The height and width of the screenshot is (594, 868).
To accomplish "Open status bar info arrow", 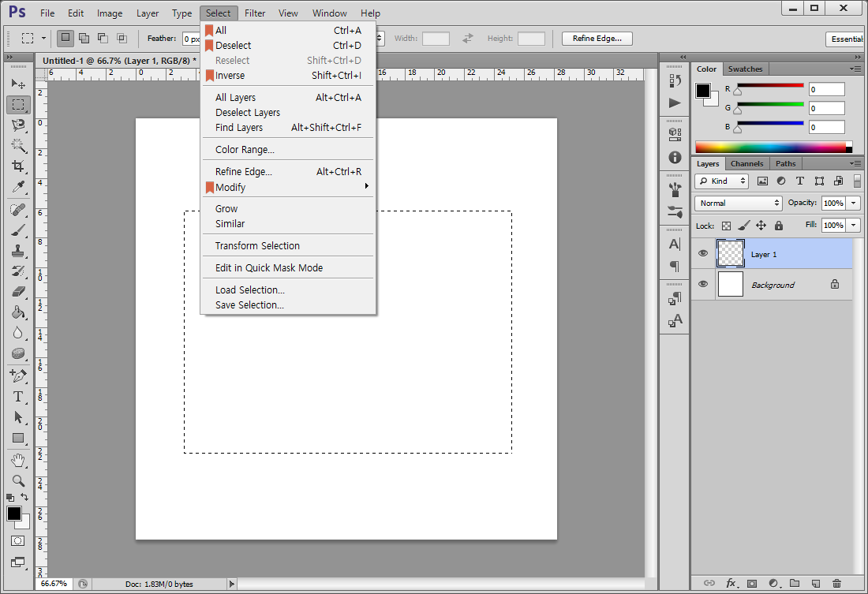I will [231, 584].
